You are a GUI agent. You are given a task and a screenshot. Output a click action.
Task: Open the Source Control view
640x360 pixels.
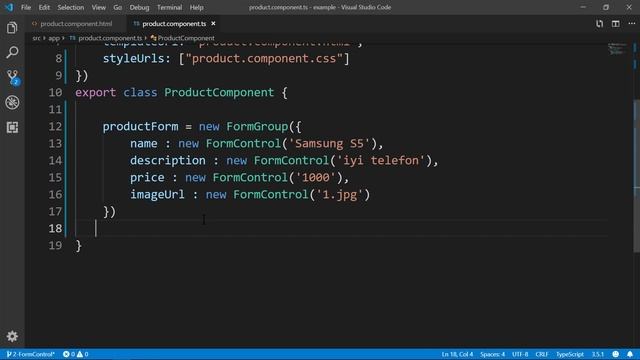[x=12, y=77]
